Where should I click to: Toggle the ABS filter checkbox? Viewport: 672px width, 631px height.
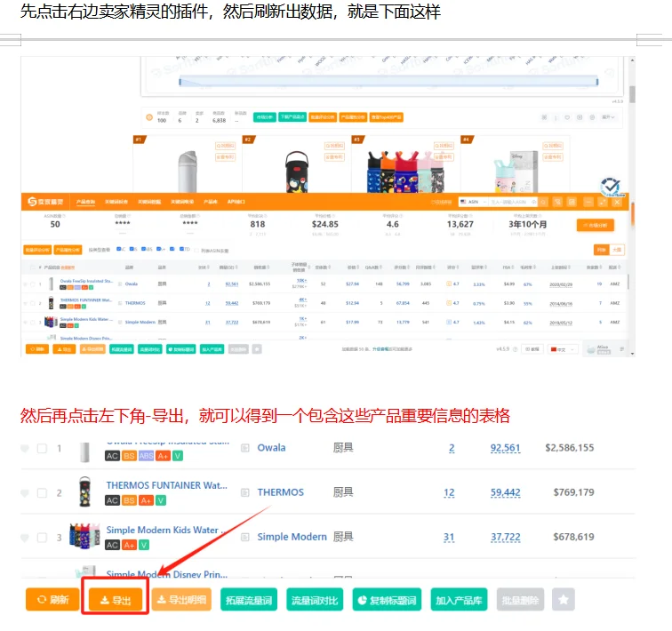coord(144,250)
